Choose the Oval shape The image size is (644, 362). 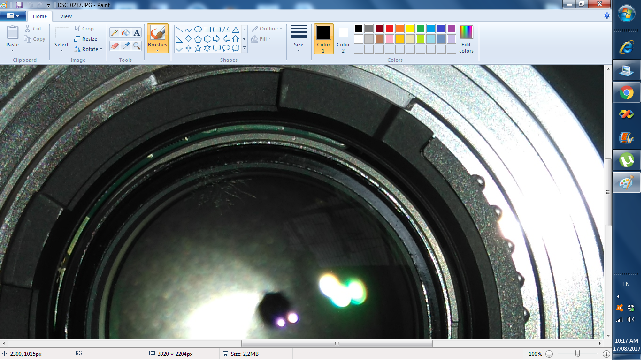coord(198,29)
